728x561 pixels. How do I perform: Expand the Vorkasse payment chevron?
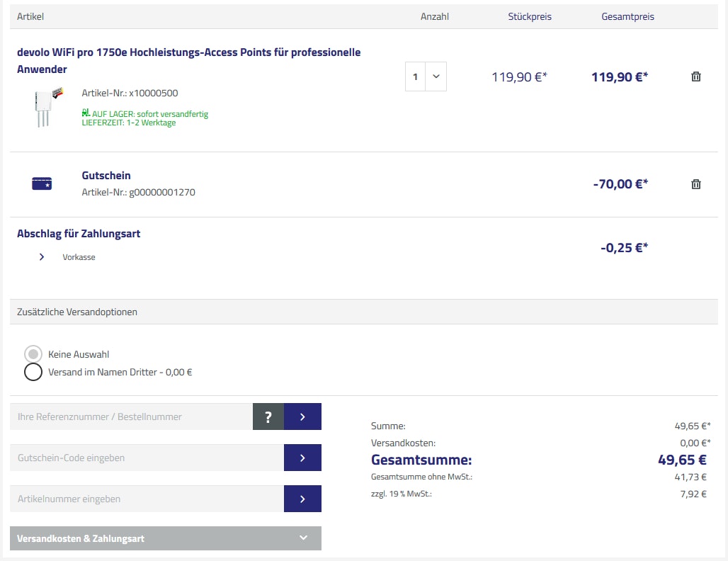pyautogui.click(x=42, y=257)
